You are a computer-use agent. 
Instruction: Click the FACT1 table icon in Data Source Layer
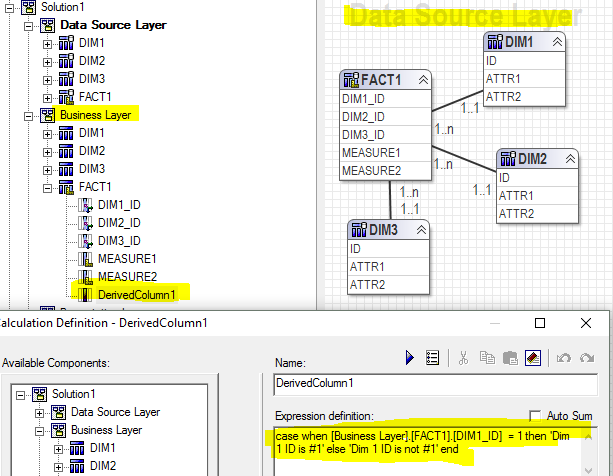tap(66, 97)
